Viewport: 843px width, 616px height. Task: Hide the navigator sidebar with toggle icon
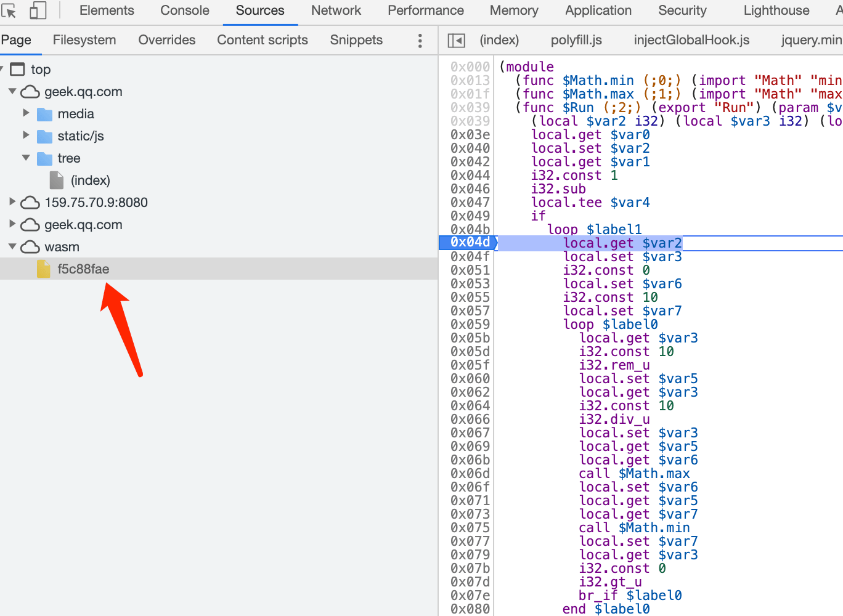point(457,41)
